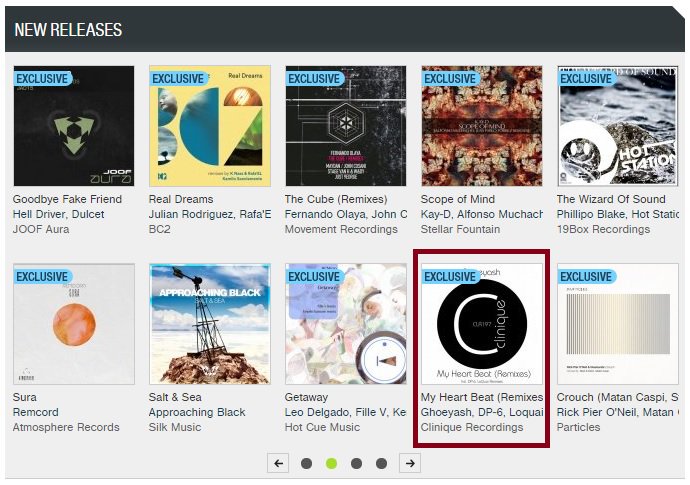Click the Exclusive badge on Sura
690x485 pixels.
[43, 277]
